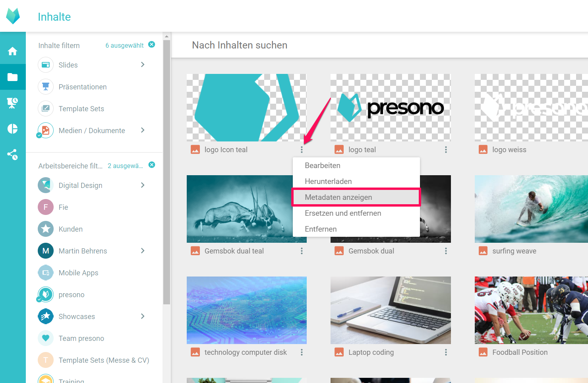Expand the Martin Behrens workspace
Screen dimensions: 588x383
click(143, 250)
